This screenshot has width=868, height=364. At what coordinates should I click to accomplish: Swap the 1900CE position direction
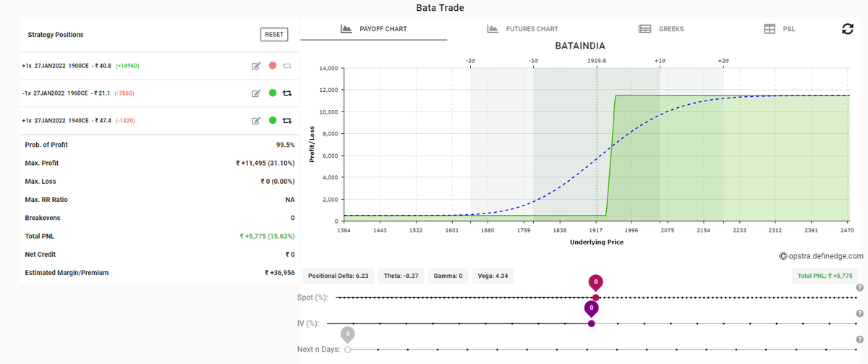click(287, 66)
